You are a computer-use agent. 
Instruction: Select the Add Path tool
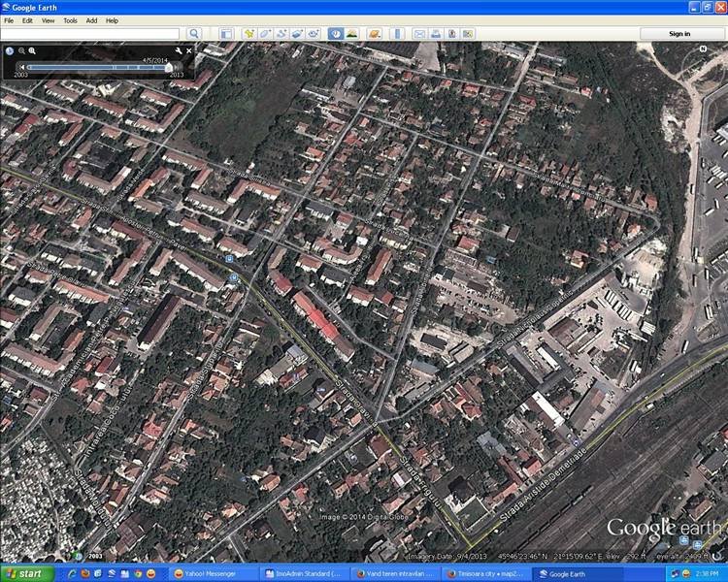click(x=281, y=34)
